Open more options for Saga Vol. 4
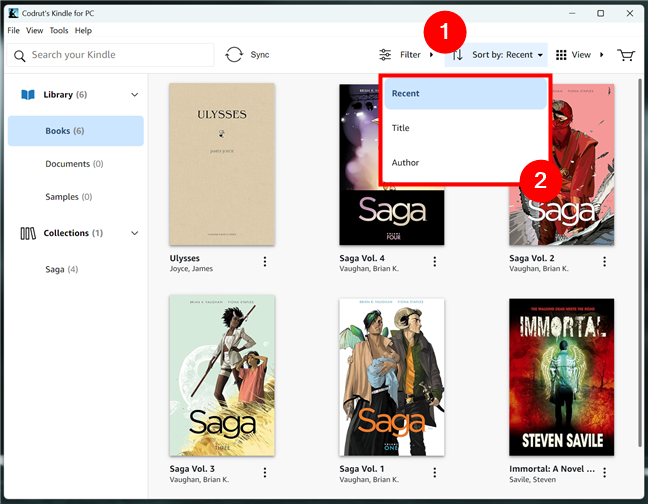 click(x=434, y=262)
